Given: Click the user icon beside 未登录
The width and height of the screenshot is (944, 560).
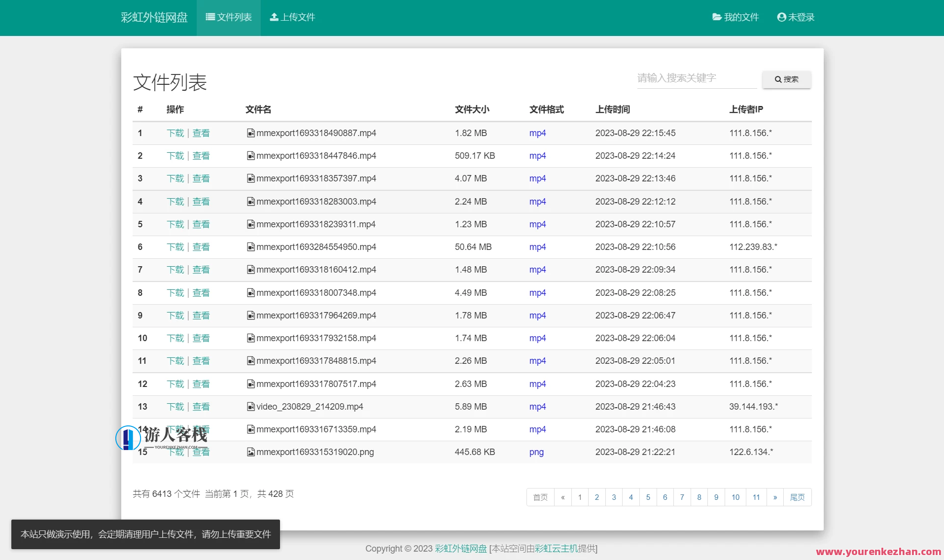Looking at the screenshot, I should [x=781, y=17].
